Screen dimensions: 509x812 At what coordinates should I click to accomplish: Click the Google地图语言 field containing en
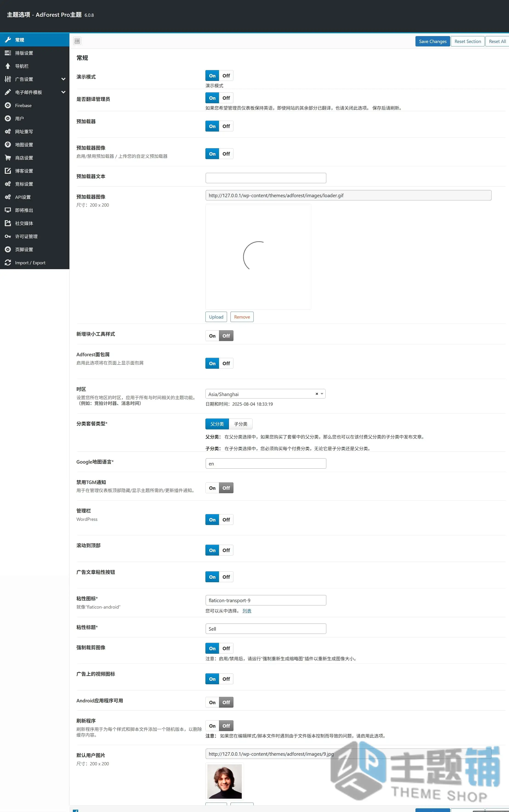(x=266, y=464)
